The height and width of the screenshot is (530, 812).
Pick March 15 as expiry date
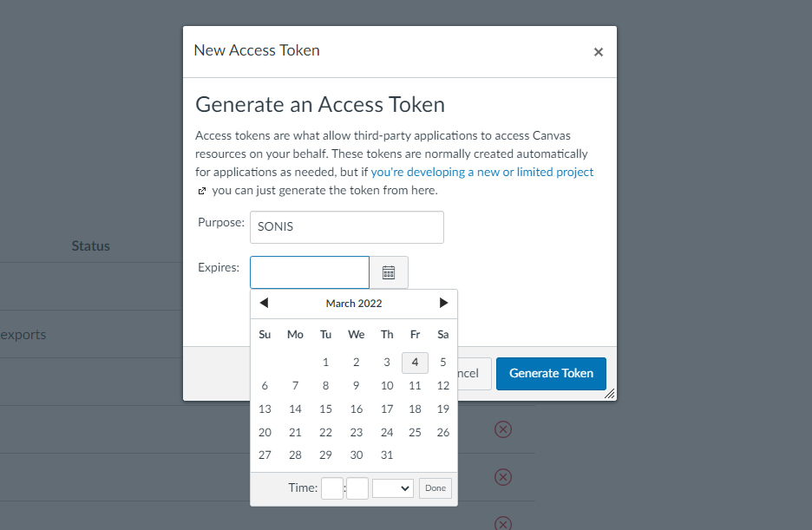pyautogui.click(x=325, y=409)
